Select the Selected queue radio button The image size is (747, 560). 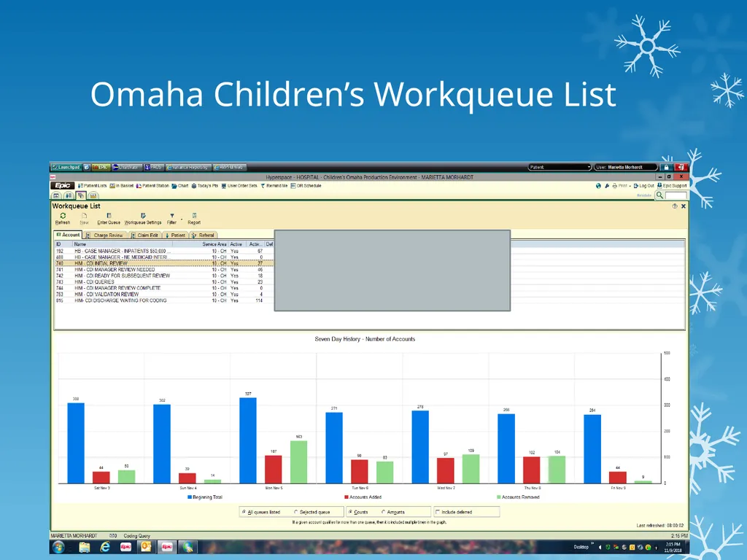pyautogui.click(x=296, y=512)
